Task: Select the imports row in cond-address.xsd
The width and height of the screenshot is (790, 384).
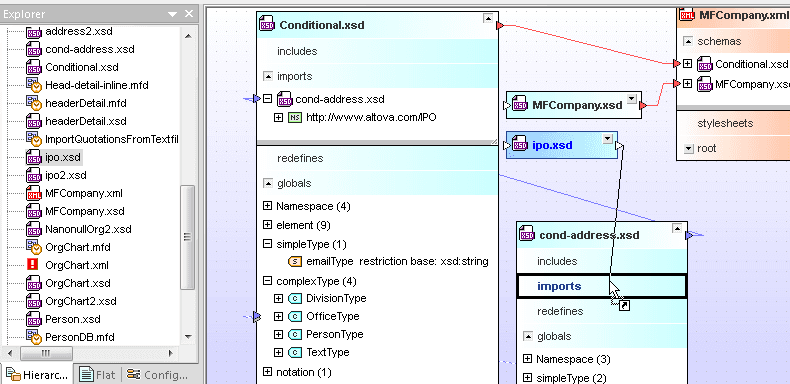Action: click(602, 286)
